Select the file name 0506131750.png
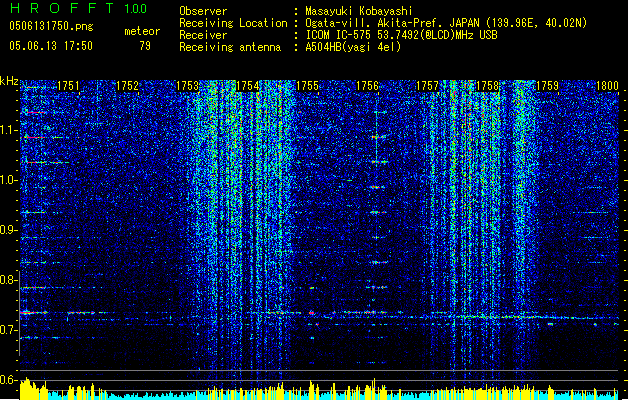The height and width of the screenshot is (400, 629). click(51, 26)
